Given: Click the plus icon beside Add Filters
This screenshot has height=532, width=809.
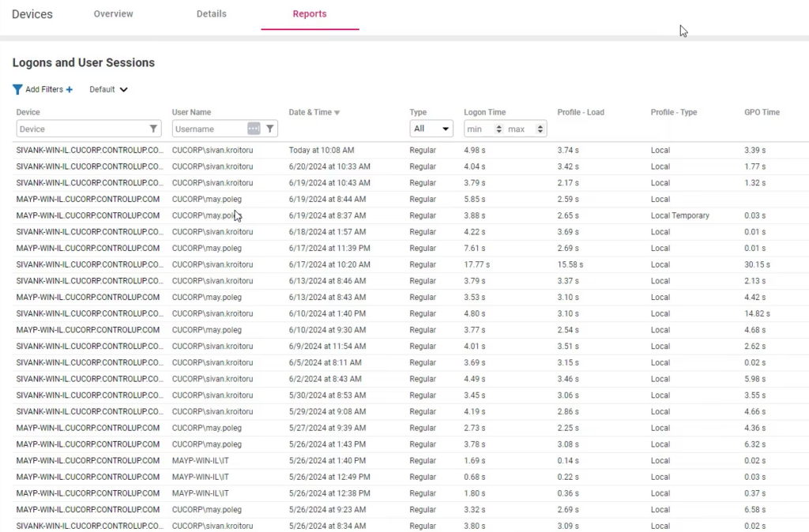Looking at the screenshot, I should pyautogui.click(x=70, y=90).
